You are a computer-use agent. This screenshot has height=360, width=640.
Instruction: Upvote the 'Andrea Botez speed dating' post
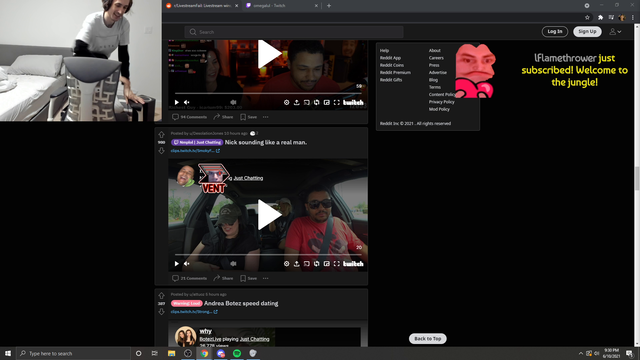pos(161,296)
